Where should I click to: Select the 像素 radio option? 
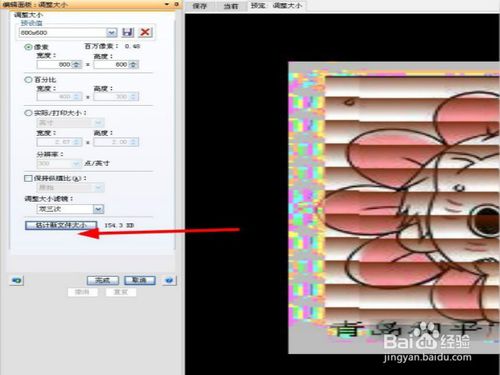pos(28,47)
